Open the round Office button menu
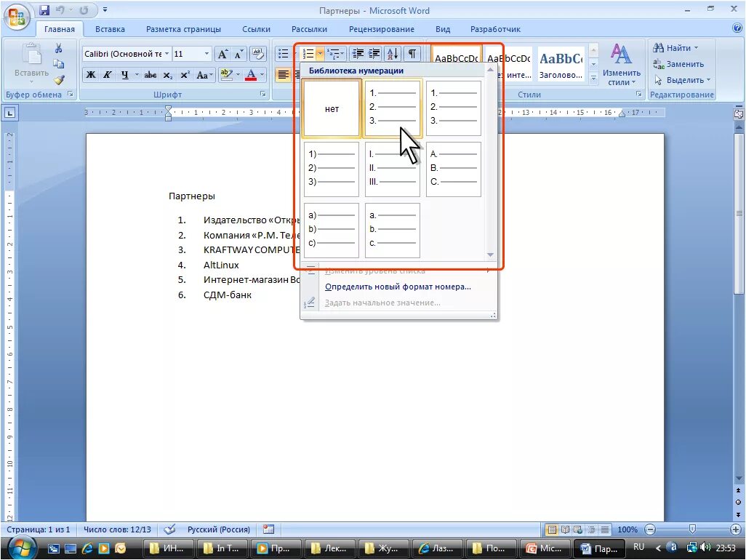The width and height of the screenshot is (746, 560). (17, 17)
